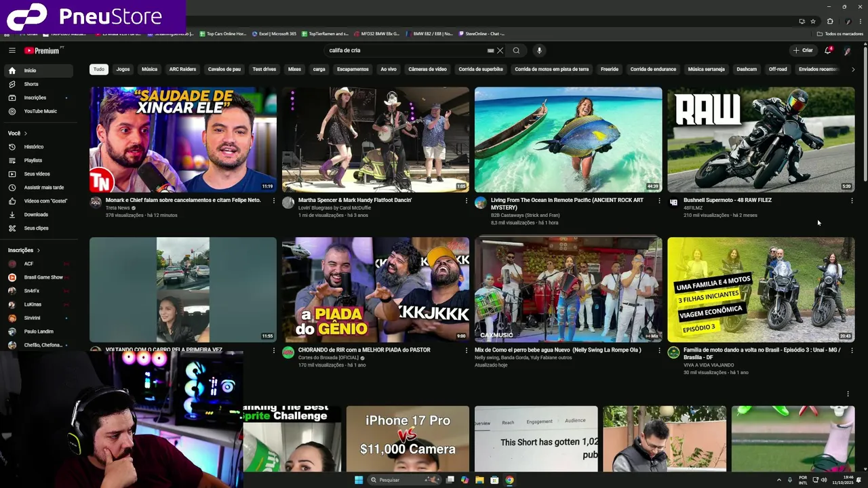Open more options for Bushnell Supermoto video
This screenshot has width=868, height=488.
click(x=852, y=201)
